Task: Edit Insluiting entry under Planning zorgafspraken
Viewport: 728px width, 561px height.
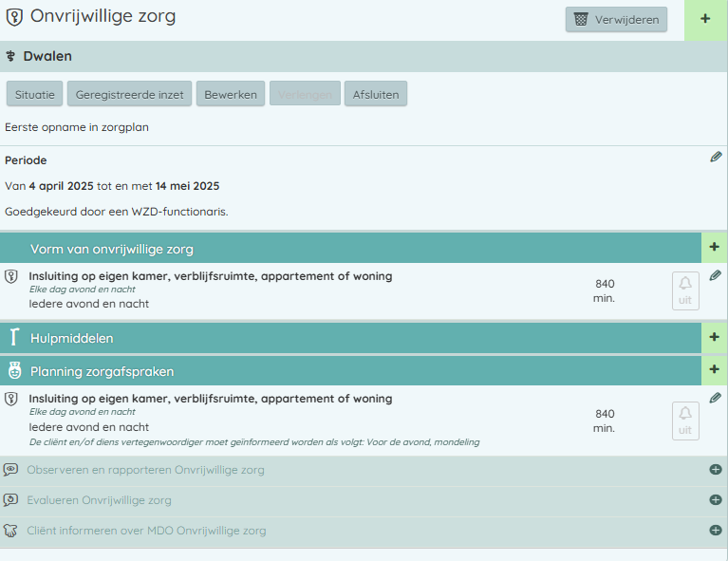Action: (x=716, y=398)
